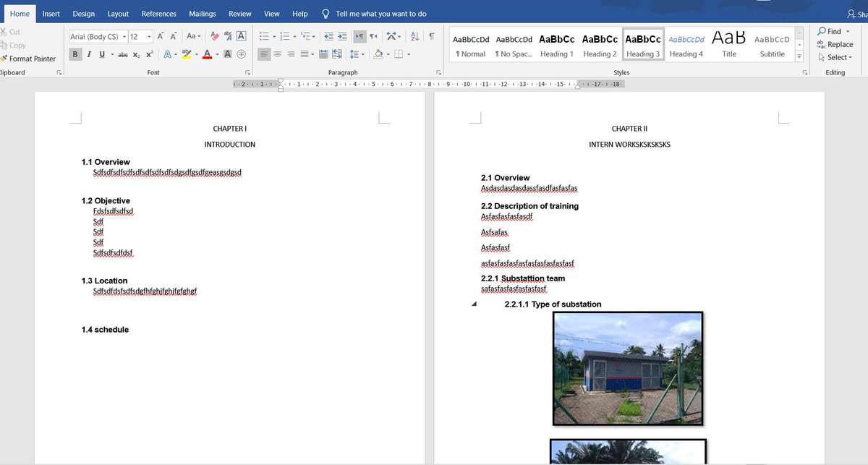Viewport: 868px width, 465px height.
Task: Click the Cut command
Action: tap(10, 32)
